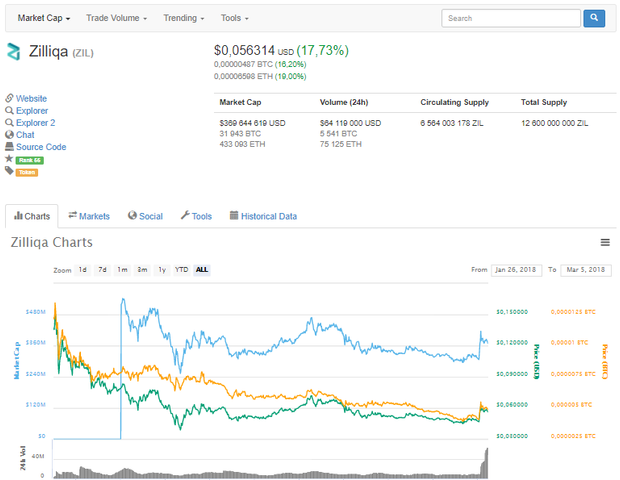The height and width of the screenshot is (480, 620).
Task: Switch to the Markets tab
Action: pyautogui.click(x=89, y=216)
